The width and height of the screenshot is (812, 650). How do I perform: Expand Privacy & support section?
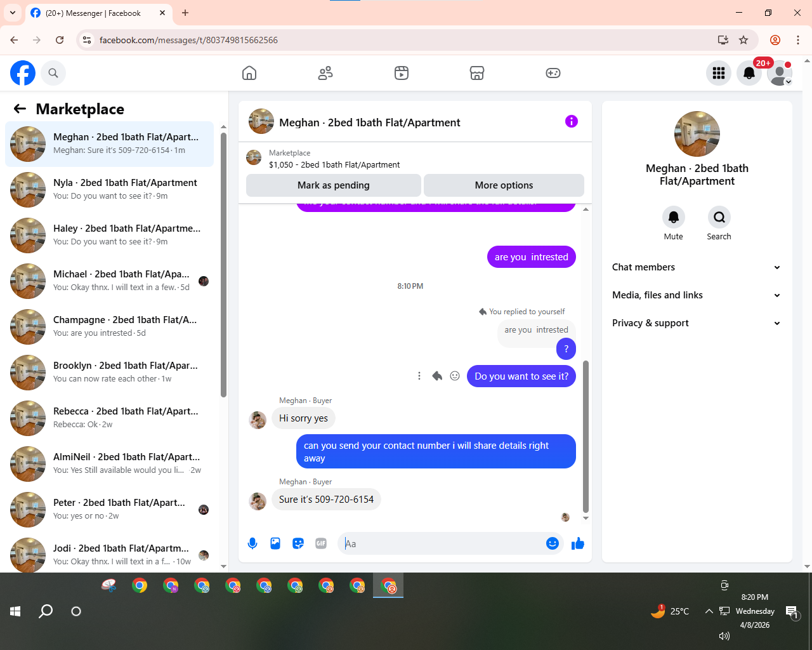697,323
